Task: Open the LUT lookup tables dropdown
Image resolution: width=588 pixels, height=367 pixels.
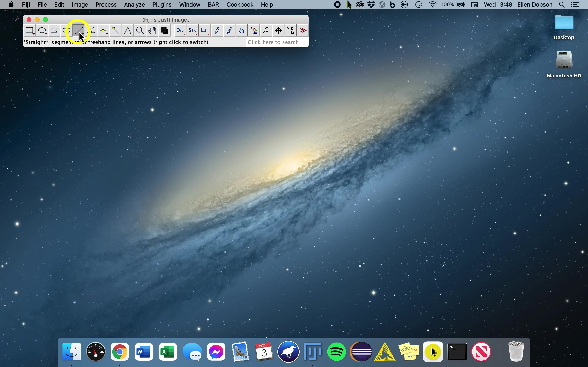Action: point(205,31)
